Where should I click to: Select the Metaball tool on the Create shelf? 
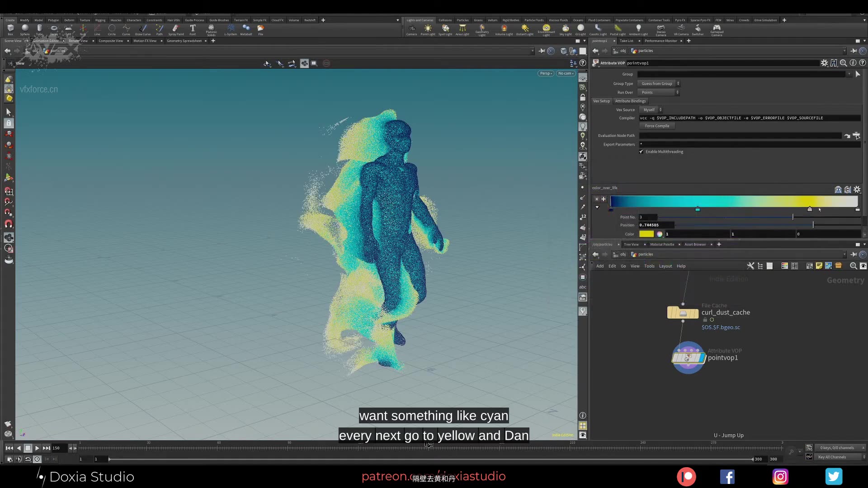tap(246, 28)
